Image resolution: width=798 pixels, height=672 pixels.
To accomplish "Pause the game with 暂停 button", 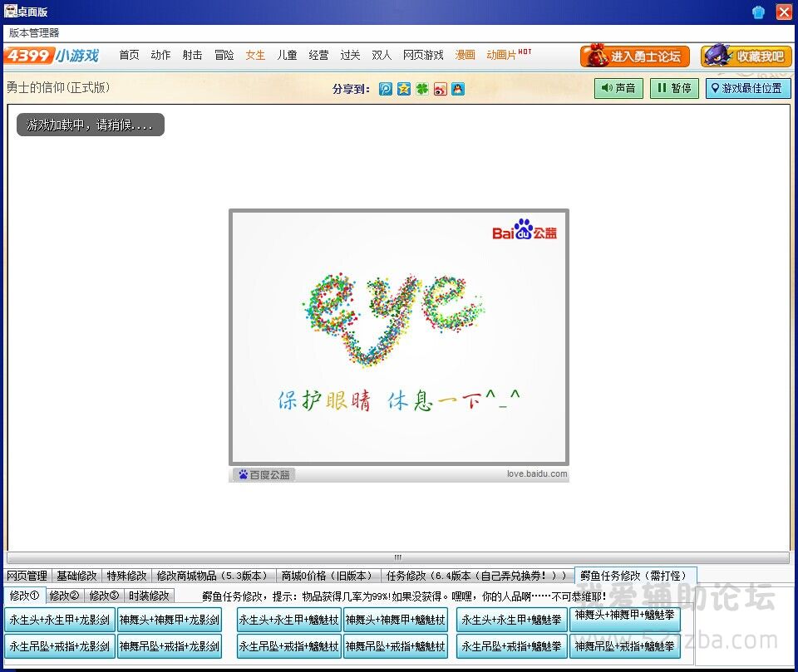I will click(x=673, y=88).
